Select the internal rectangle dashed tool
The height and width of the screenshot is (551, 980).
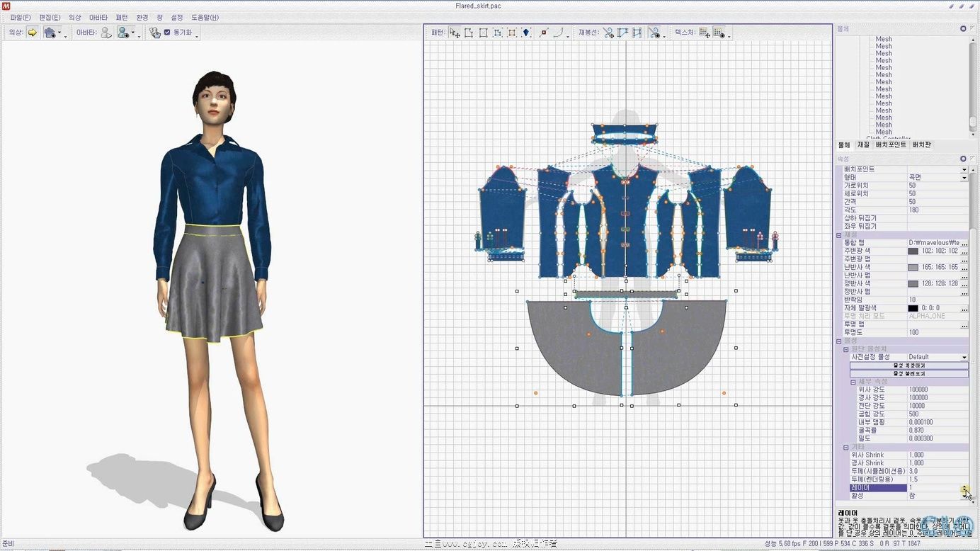pyautogui.click(x=512, y=32)
